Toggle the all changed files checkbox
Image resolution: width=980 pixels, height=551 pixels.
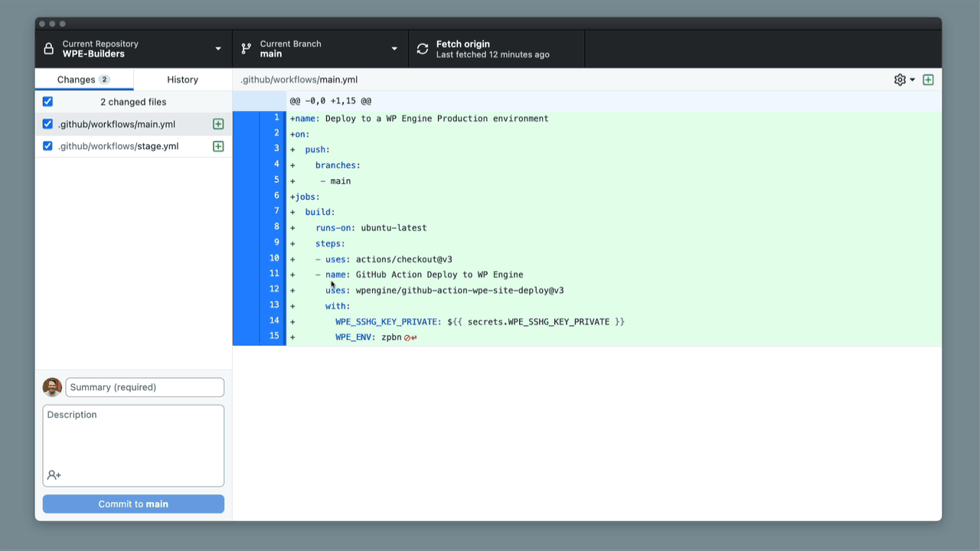(47, 102)
